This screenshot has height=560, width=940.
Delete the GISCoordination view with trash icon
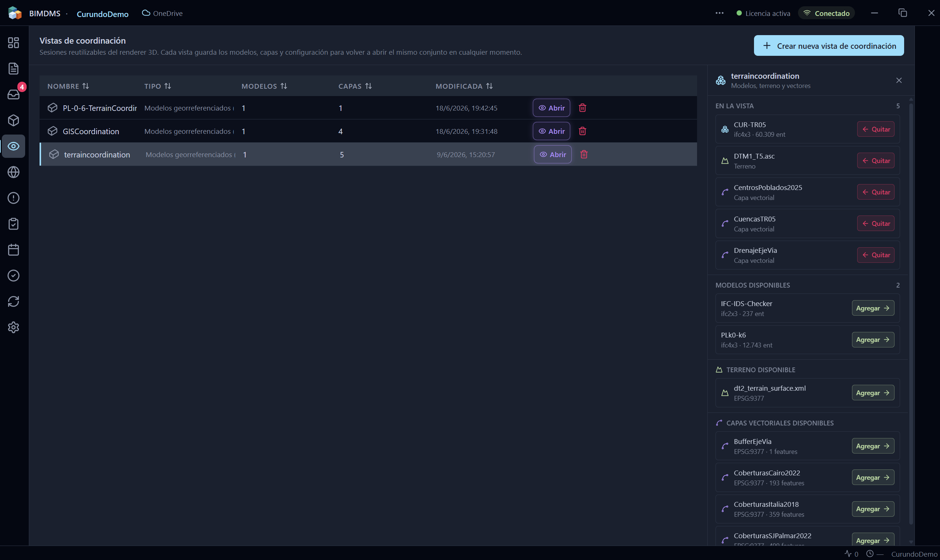pyautogui.click(x=582, y=131)
